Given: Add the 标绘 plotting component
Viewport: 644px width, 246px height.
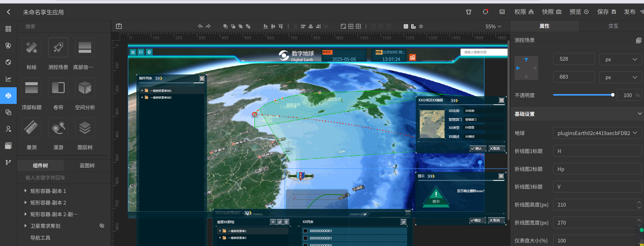Looking at the screenshot, I should pyautogui.click(x=31, y=48).
